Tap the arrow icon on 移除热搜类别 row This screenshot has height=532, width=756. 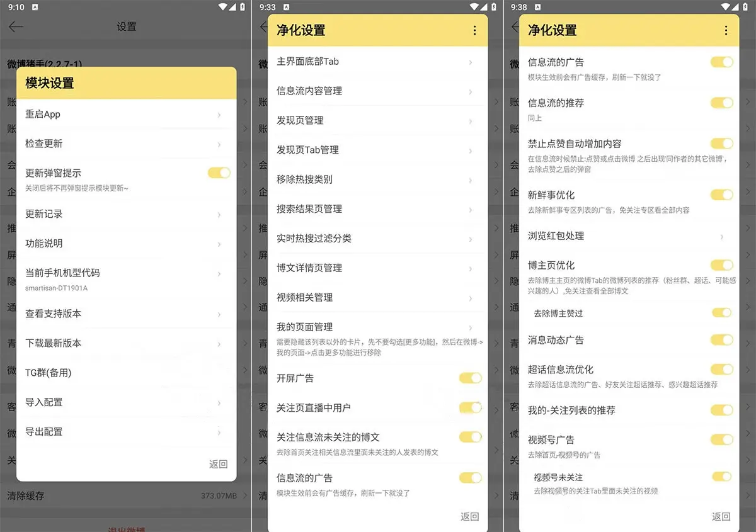tap(471, 180)
